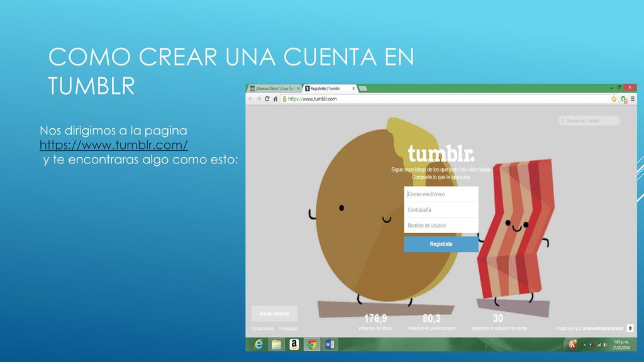Click the avatar next to andrewtheillustrator

tap(630, 328)
